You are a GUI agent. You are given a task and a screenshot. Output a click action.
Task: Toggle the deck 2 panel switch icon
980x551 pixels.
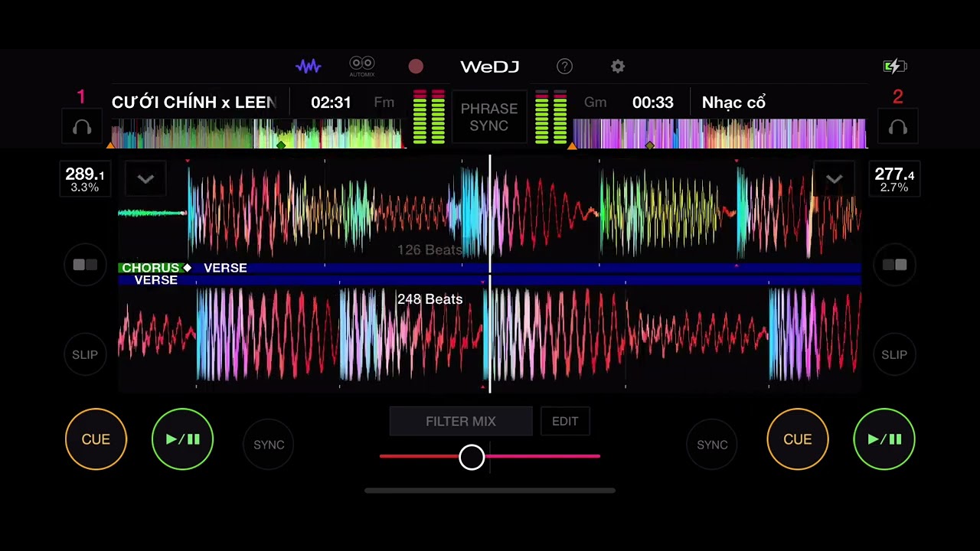tap(894, 265)
